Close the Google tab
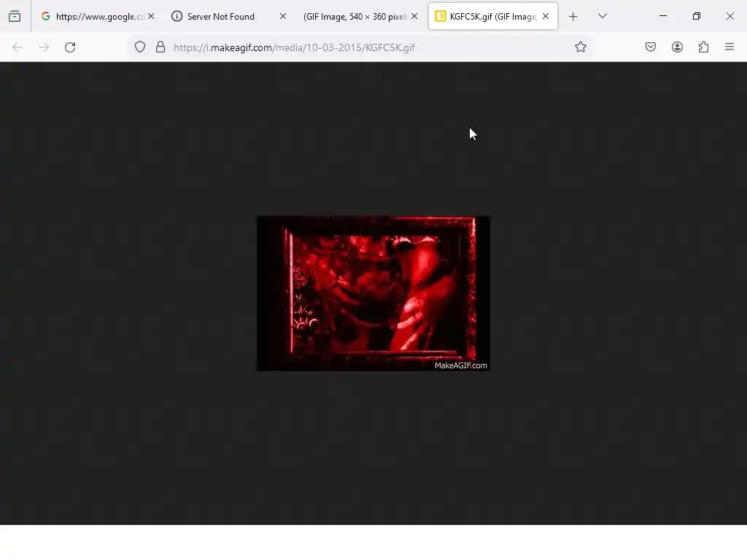The image size is (747, 560). [x=151, y=16]
